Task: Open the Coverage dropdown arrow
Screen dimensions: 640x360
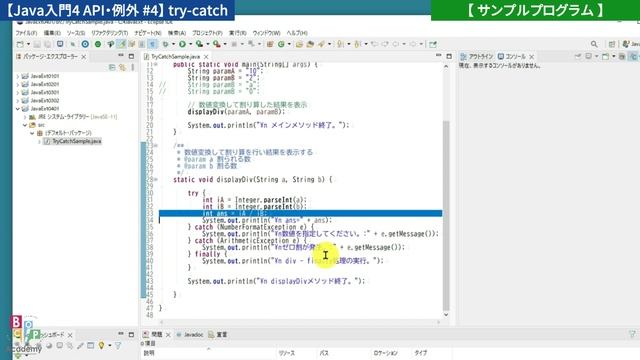Action: pos(207,44)
